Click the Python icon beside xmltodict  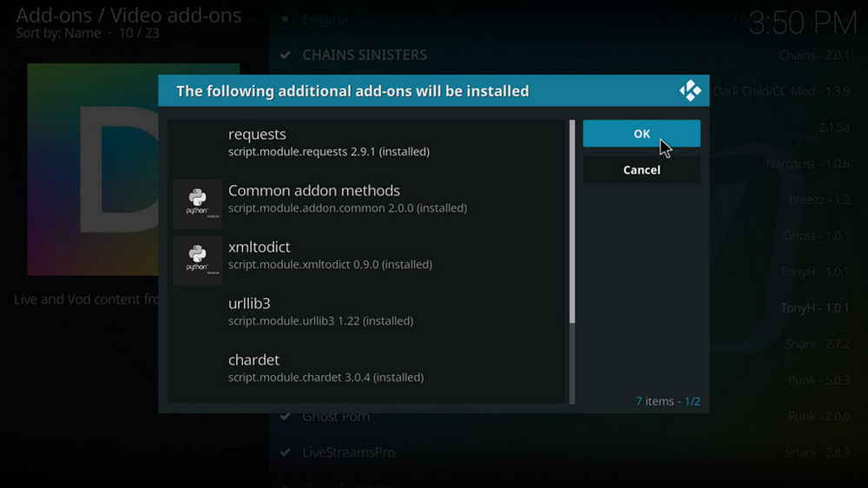pos(197,260)
